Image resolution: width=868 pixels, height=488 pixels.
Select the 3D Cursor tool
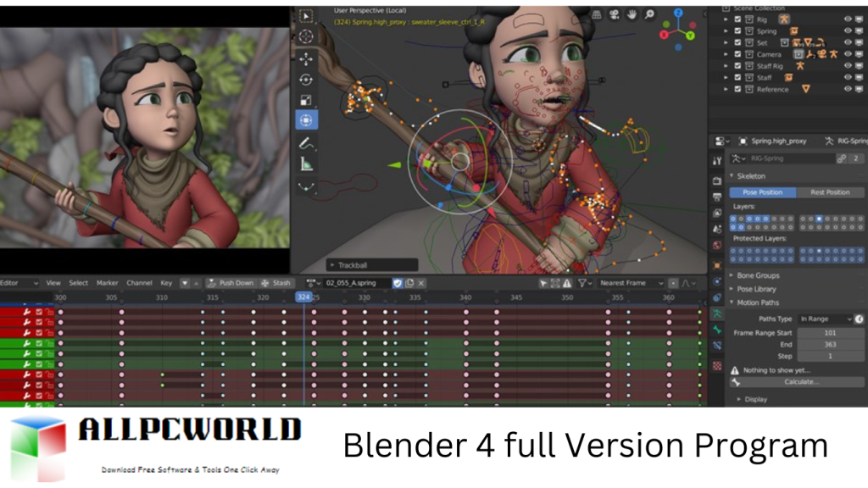click(305, 36)
